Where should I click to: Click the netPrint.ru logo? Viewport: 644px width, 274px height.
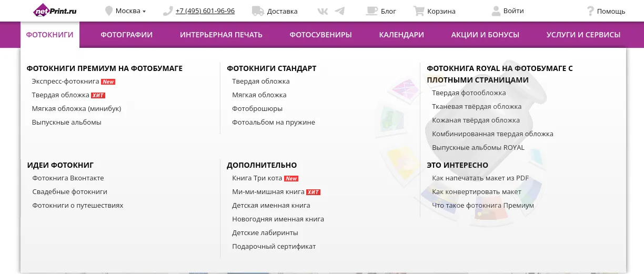click(x=55, y=10)
